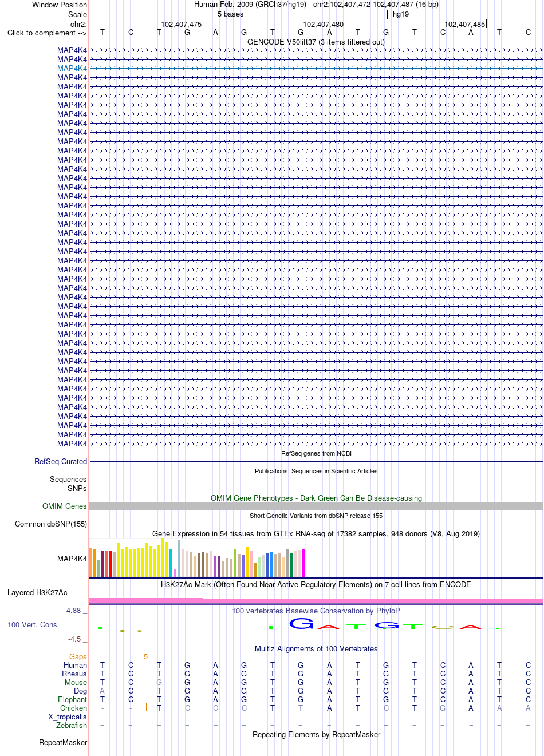Click 'Multiz Alignments of 100 Vertebrates' title
Image resolution: width=544 pixels, height=756 pixels.
tap(316, 648)
